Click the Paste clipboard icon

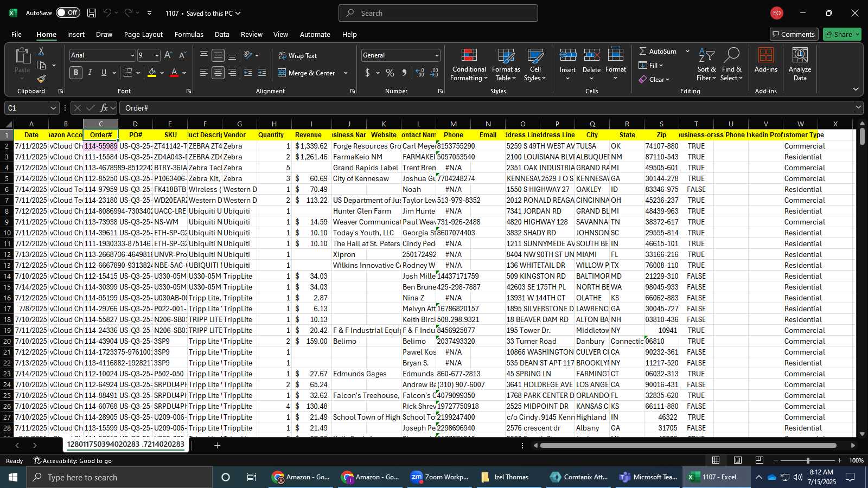[x=22, y=55]
